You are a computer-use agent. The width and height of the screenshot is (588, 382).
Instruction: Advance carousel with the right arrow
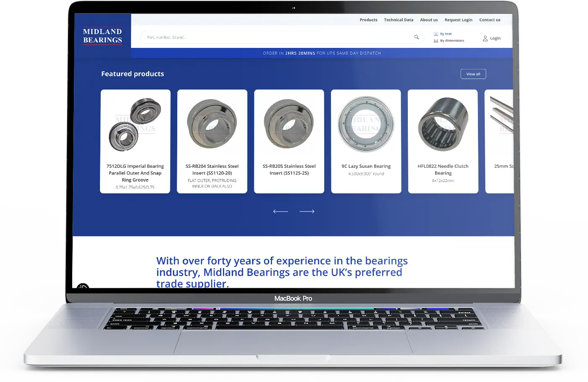click(x=307, y=211)
